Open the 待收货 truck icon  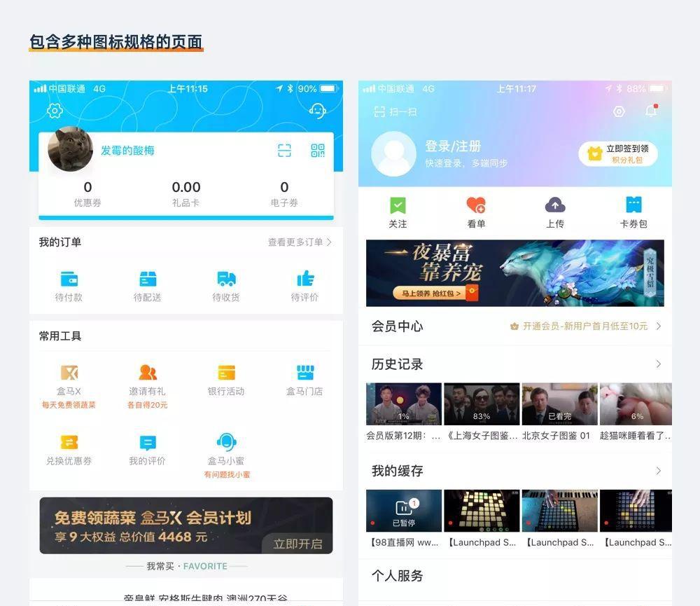(226, 279)
